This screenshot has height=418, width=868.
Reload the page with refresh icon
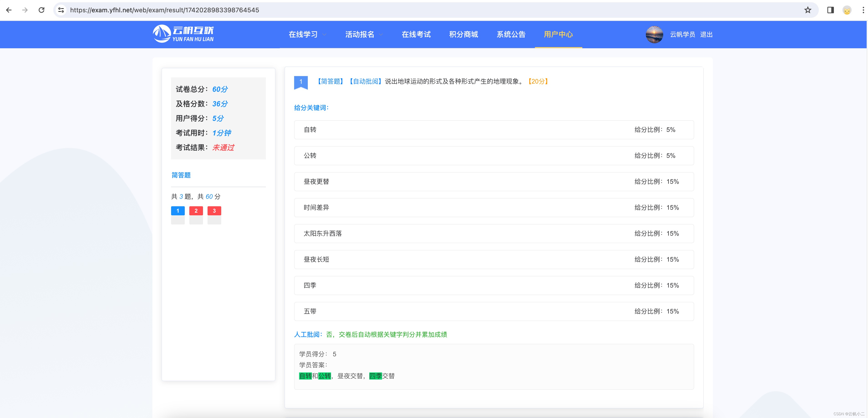[41, 10]
